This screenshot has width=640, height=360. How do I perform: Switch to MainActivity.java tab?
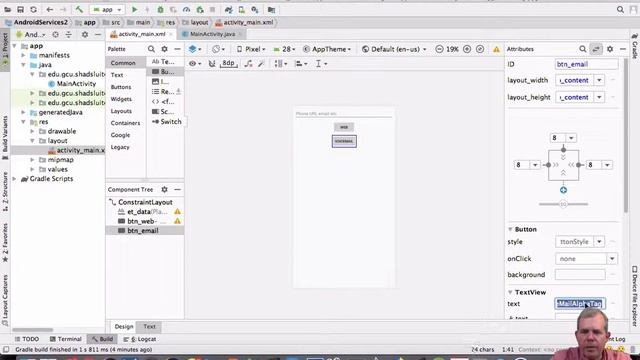212,34
